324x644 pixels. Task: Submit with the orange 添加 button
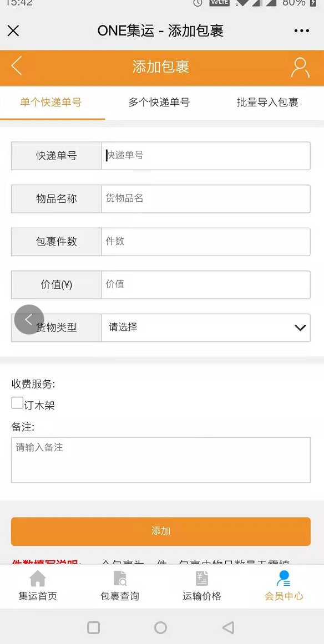point(161,531)
